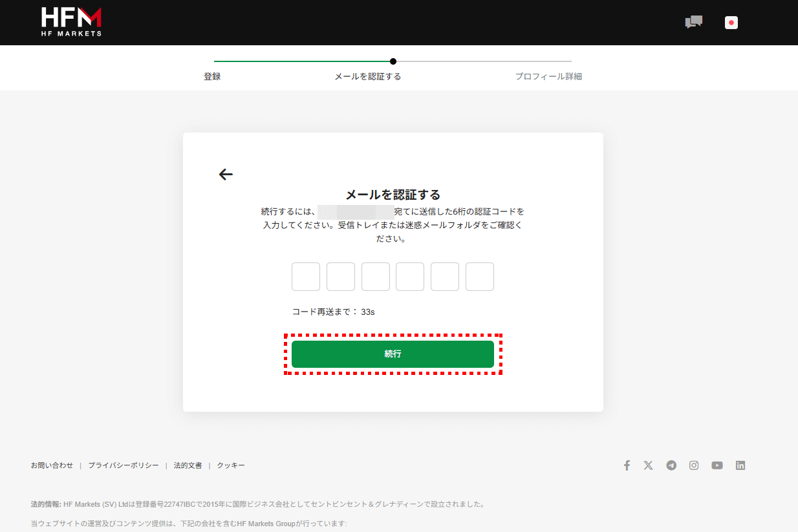798x532 pixels.
Task: Open the クッキー footer link
Action: tap(231, 465)
